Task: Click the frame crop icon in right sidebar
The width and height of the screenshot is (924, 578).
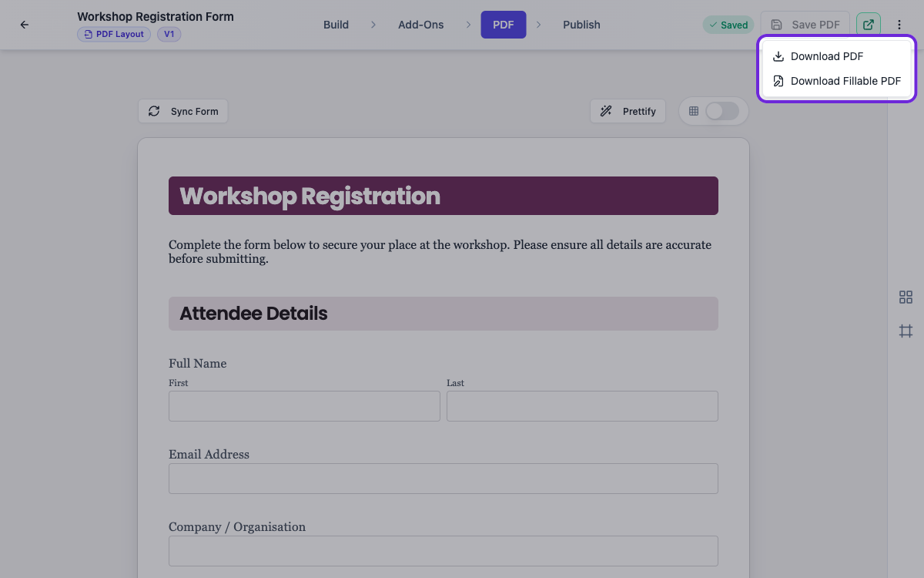Action: click(906, 331)
